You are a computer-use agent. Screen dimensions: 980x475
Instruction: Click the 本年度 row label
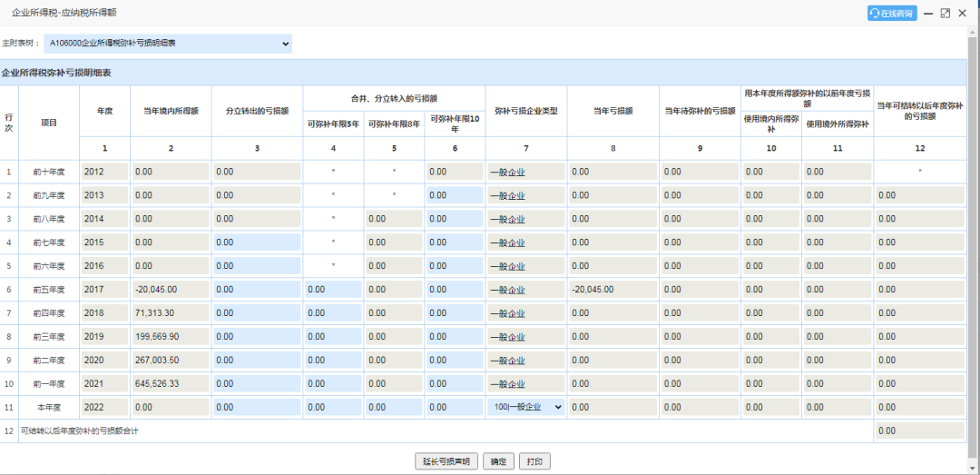[49, 408]
